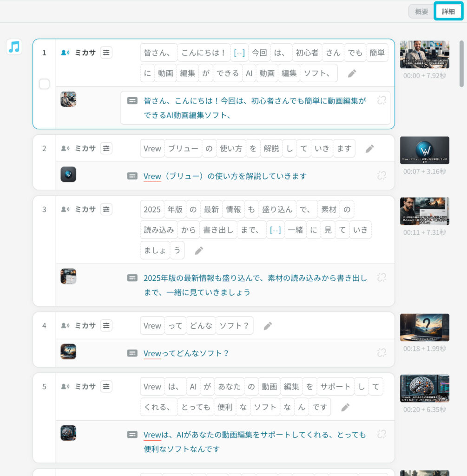
Task: Switch to the 概要 tab
Action: pyautogui.click(x=421, y=11)
